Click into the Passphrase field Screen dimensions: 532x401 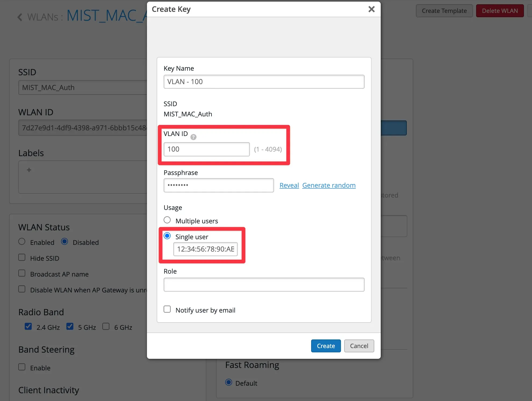point(218,185)
